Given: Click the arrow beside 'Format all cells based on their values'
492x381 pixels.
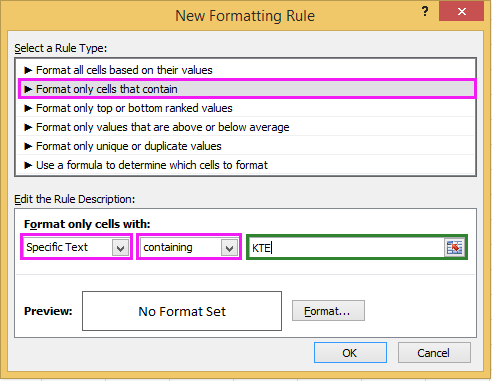Looking at the screenshot, I should pos(28,70).
